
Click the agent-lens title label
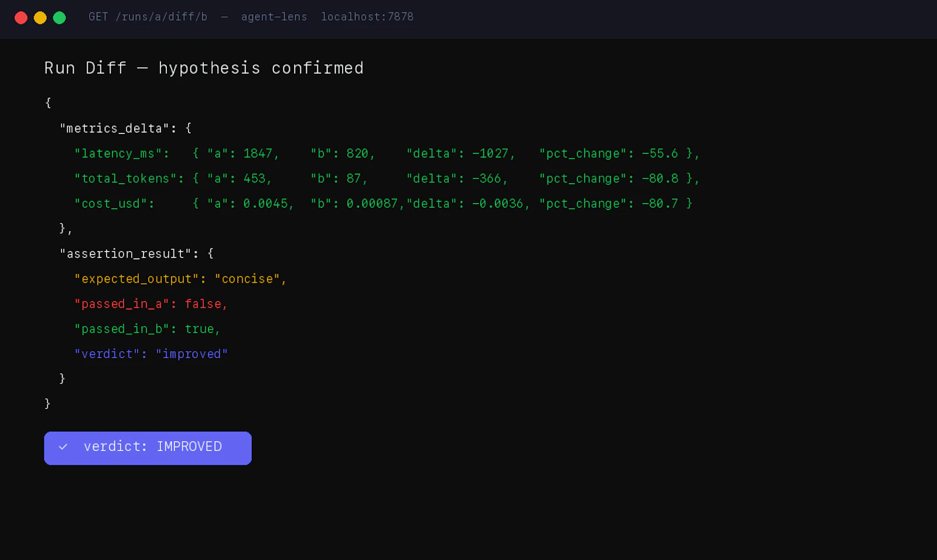[x=274, y=17]
